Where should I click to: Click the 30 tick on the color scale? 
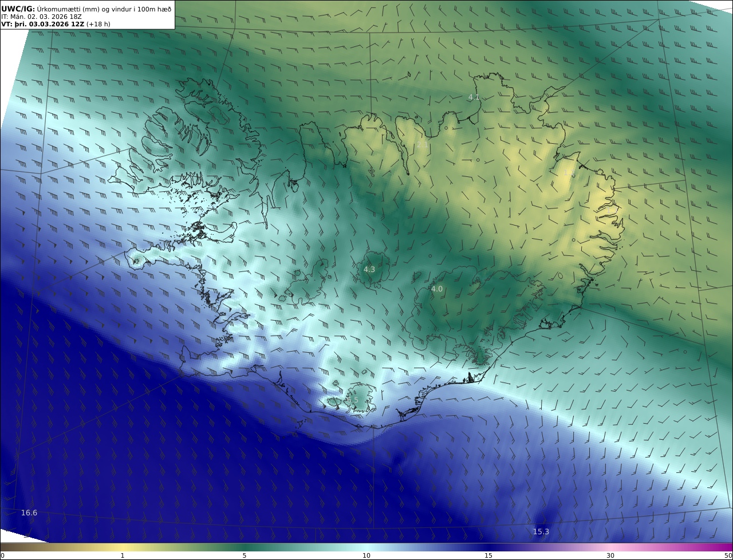click(610, 555)
